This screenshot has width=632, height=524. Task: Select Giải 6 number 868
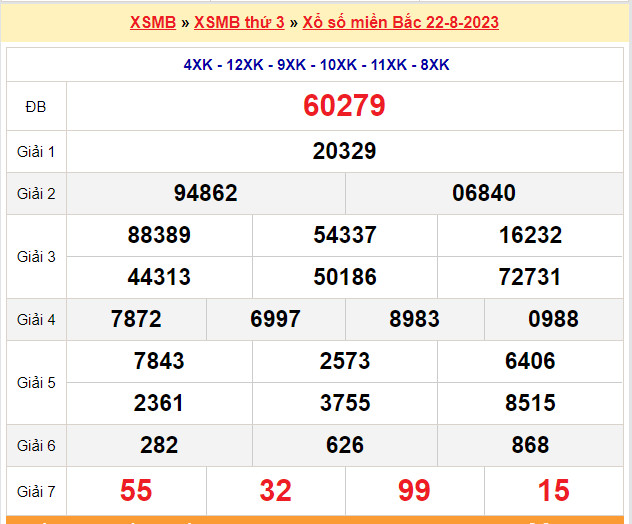530,445
